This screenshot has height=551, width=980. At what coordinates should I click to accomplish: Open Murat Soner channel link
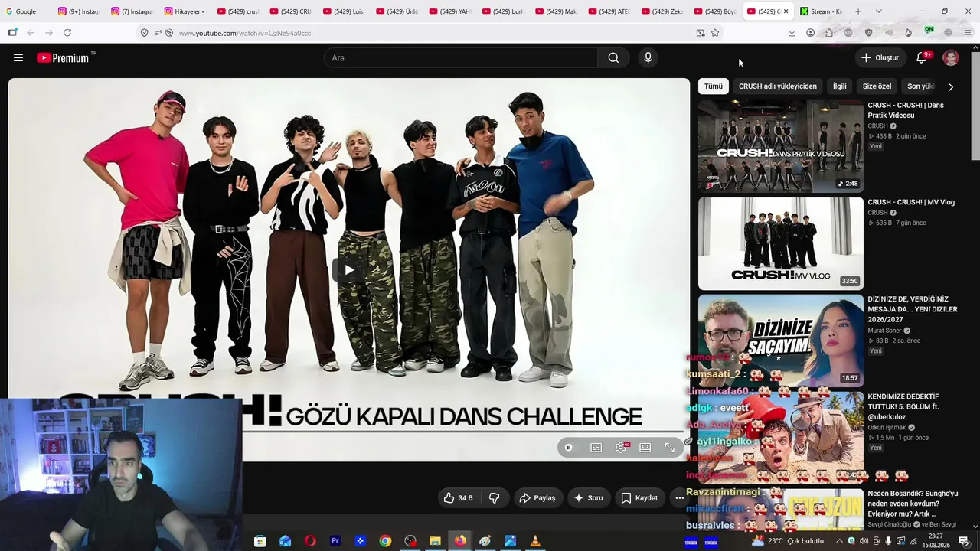click(x=884, y=331)
